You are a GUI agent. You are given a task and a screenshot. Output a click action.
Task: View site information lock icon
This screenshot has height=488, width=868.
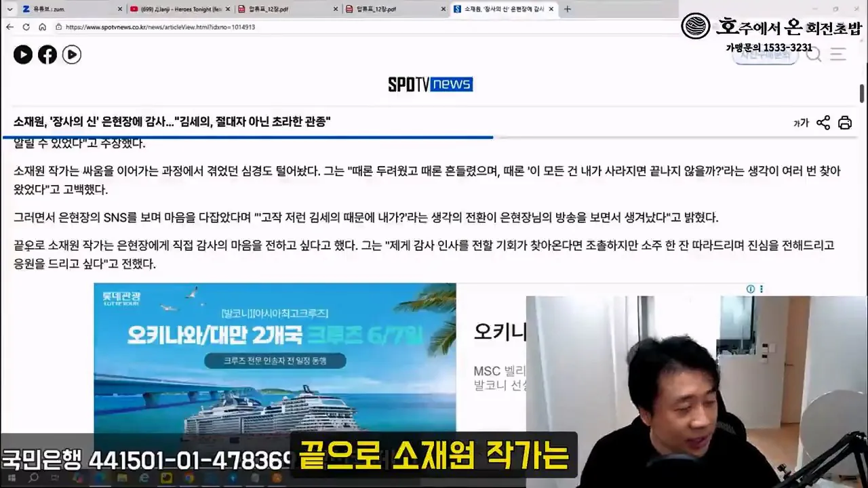click(x=59, y=27)
